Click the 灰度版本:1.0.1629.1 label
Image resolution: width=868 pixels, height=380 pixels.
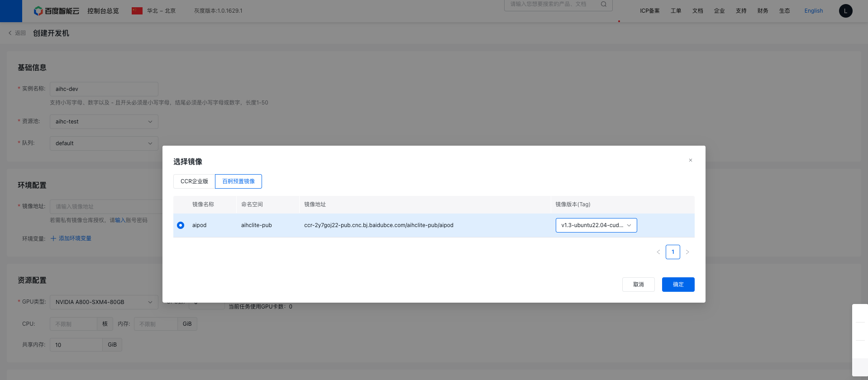(x=218, y=11)
